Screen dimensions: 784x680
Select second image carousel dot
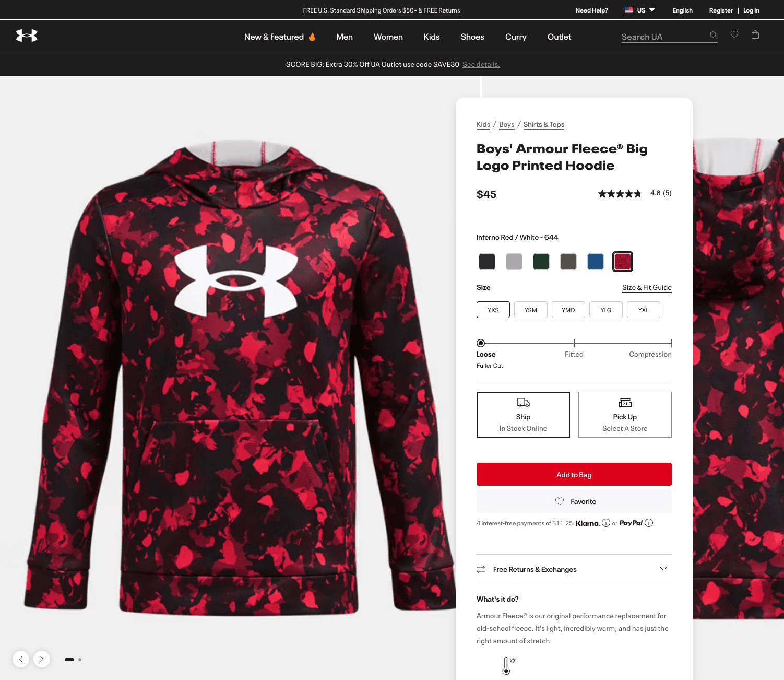pyautogui.click(x=80, y=660)
